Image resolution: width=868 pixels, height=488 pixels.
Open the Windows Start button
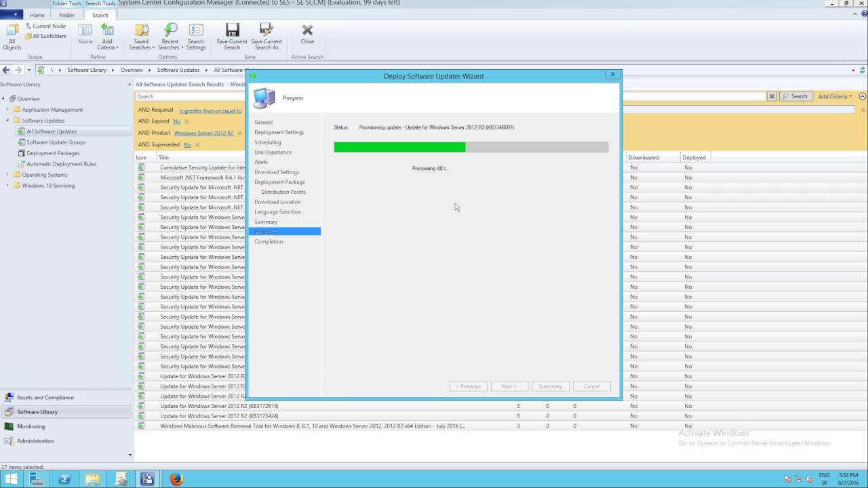pyautogui.click(x=12, y=479)
